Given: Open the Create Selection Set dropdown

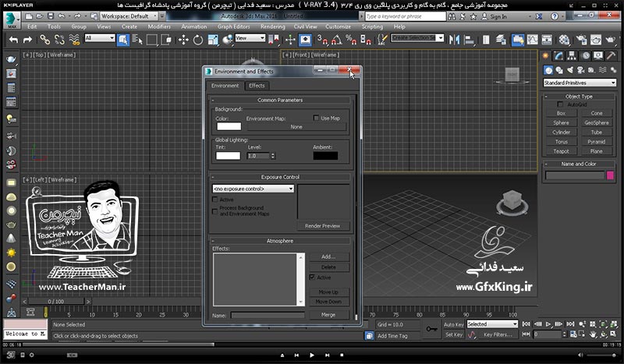Looking at the screenshot, I should [417, 37].
